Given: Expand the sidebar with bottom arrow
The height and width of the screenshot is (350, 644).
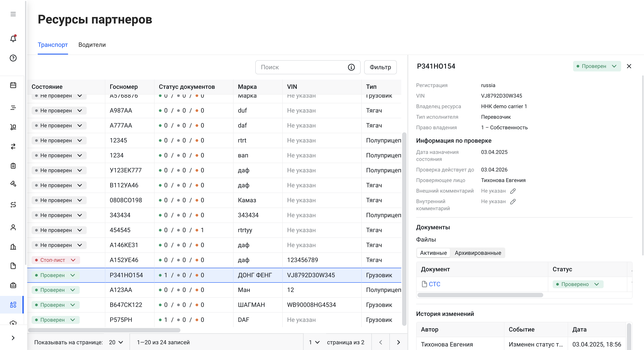Looking at the screenshot, I should tap(13, 338).
